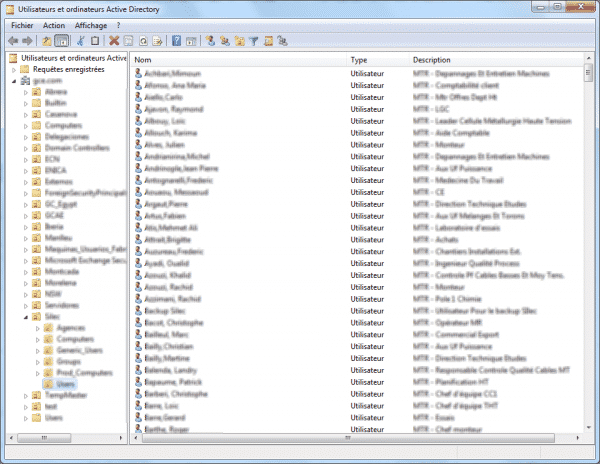600x464 pixels.
Task: Click the vertical scrollbar thumb in user list
Action: point(588,73)
